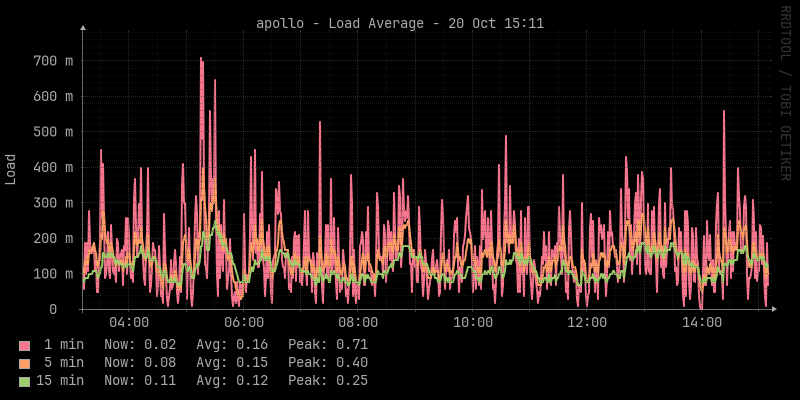Click the 'Peak: 0.40' value
800x400 pixels.
[328, 363]
